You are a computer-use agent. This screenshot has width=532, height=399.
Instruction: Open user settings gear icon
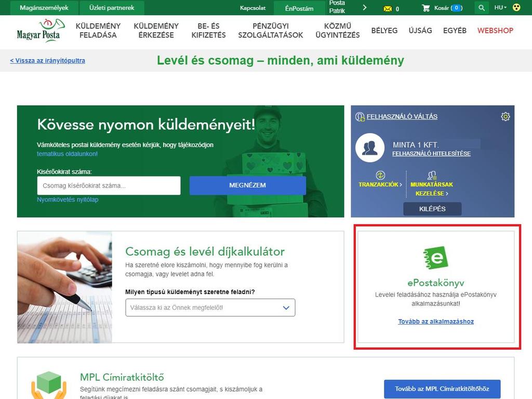pyautogui.click(x=505, y=116)
